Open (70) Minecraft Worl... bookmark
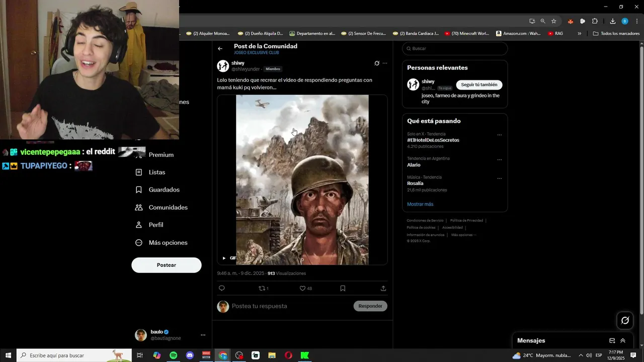Viewport: 644px width, 362px height. [x=466, y=34]
